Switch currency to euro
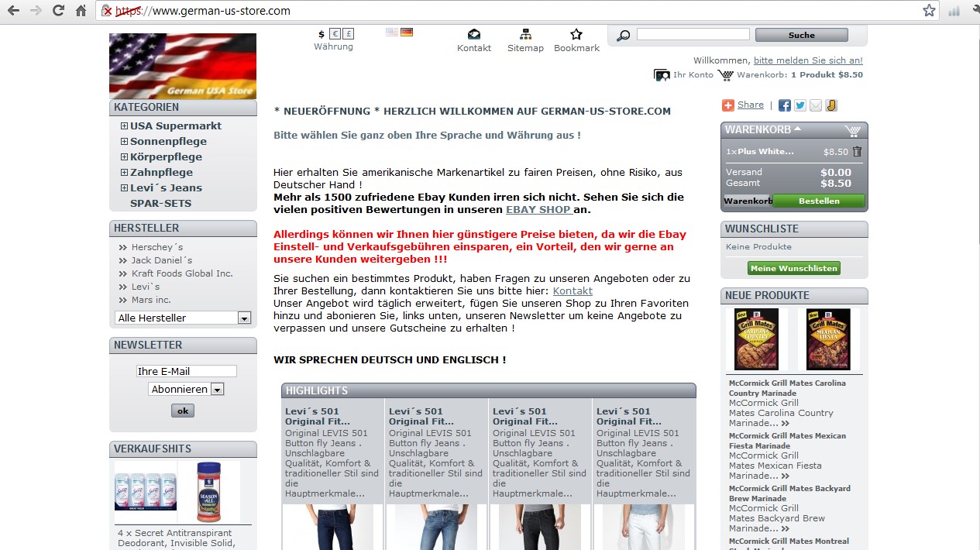The image size is (980, 550). [x=335, y=33]
